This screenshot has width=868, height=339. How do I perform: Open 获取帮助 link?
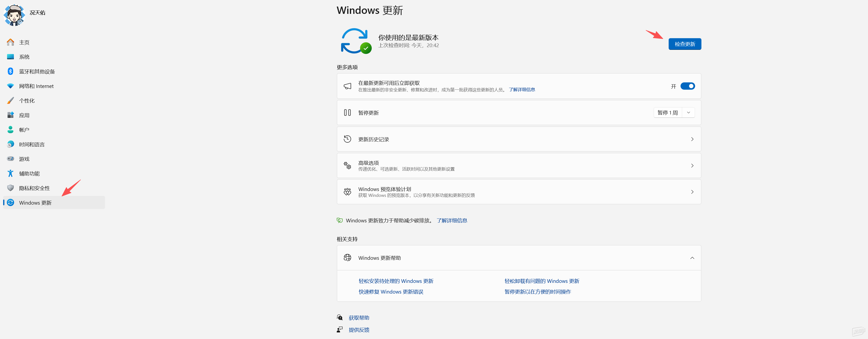359,318
